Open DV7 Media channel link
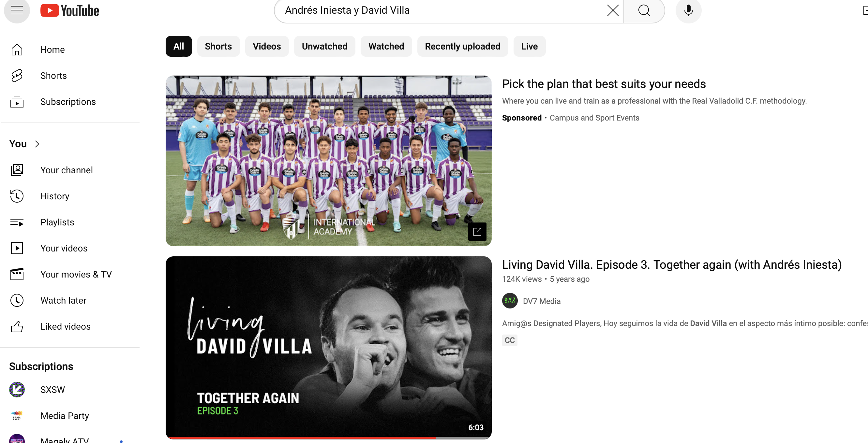The height and width of the screenshot is (443, 868). [x=541, y=301]
